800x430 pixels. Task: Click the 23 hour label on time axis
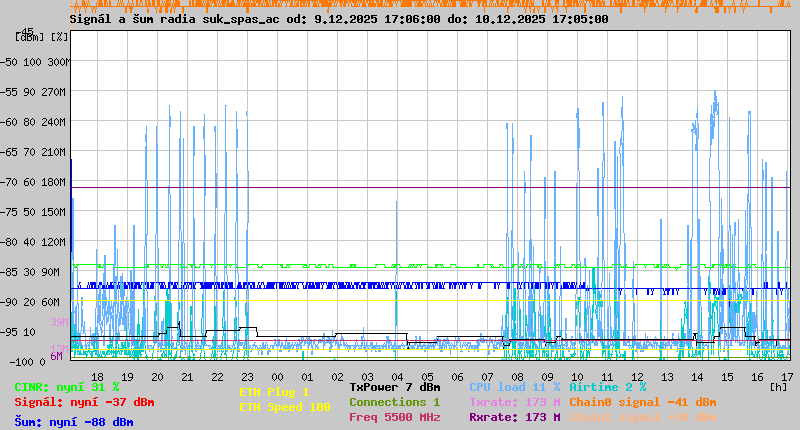(247, 377)
